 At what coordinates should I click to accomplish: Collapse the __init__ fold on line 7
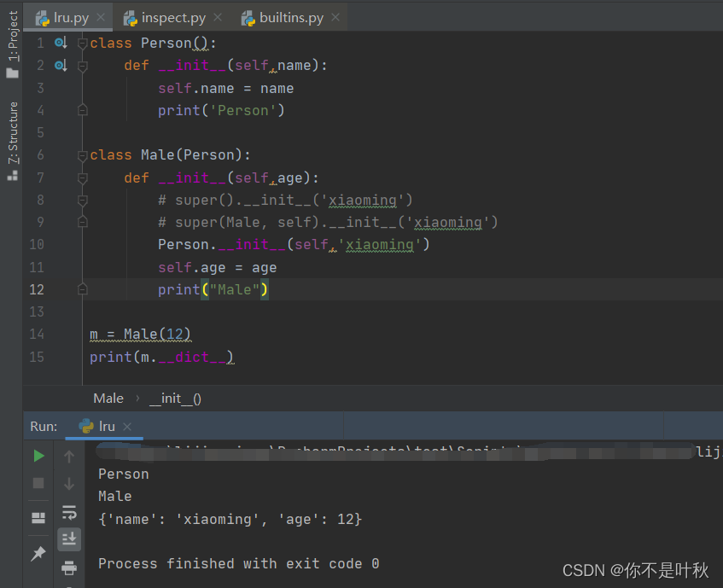[83, 178]
